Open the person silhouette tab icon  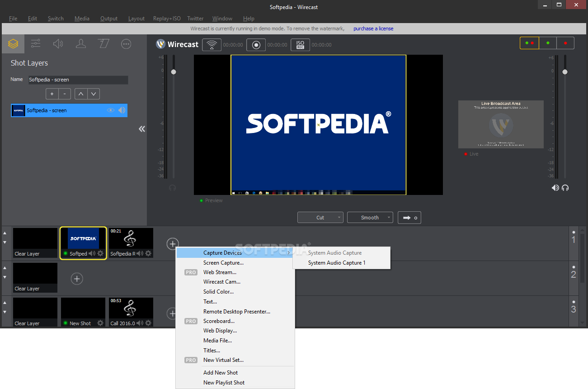pos(81,44)
